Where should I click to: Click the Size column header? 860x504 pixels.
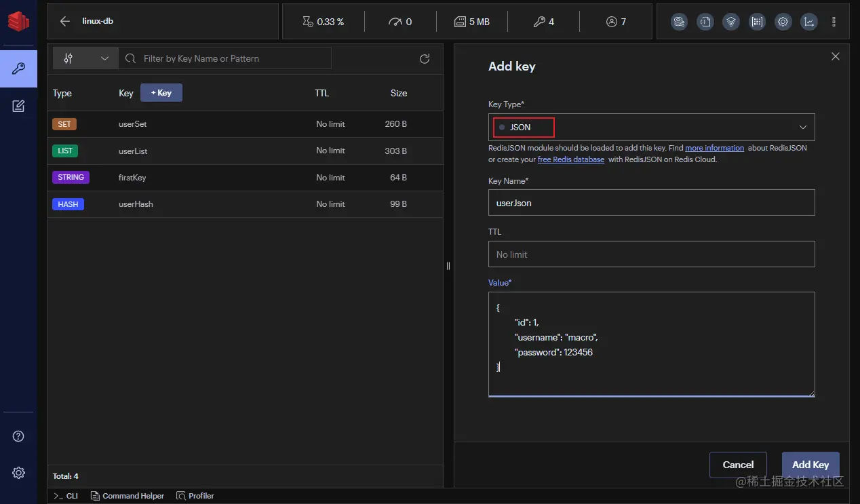click(399, 93)
